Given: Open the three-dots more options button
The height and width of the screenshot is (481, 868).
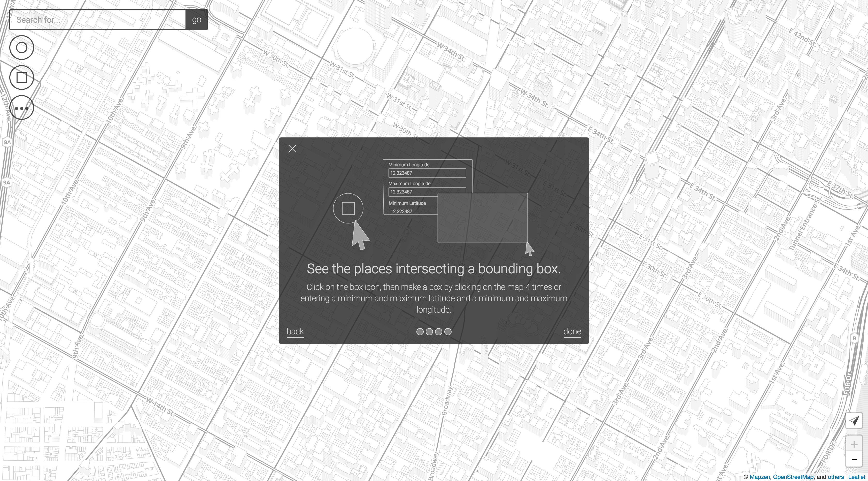Looking at the screenshot, I should [21, 108].
